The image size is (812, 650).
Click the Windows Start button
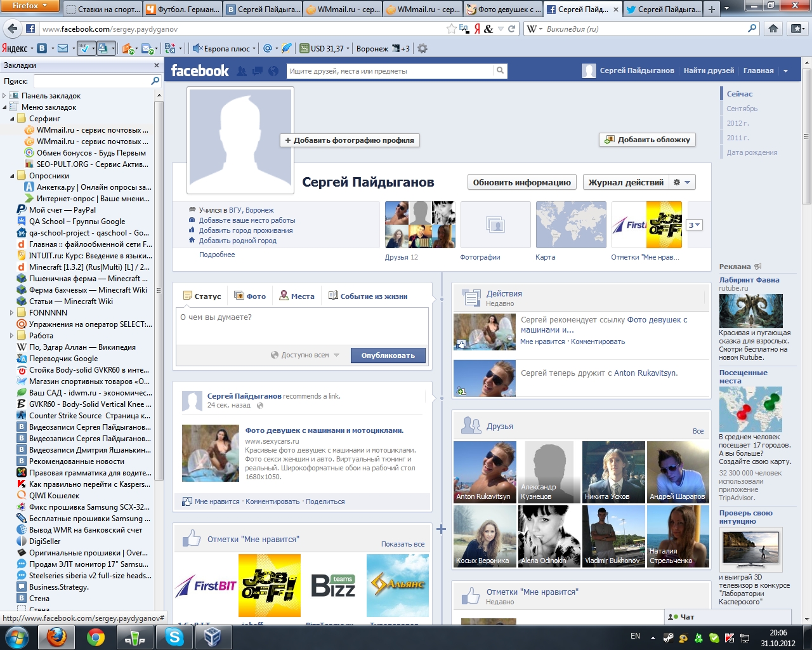click(x=17, y=637)
